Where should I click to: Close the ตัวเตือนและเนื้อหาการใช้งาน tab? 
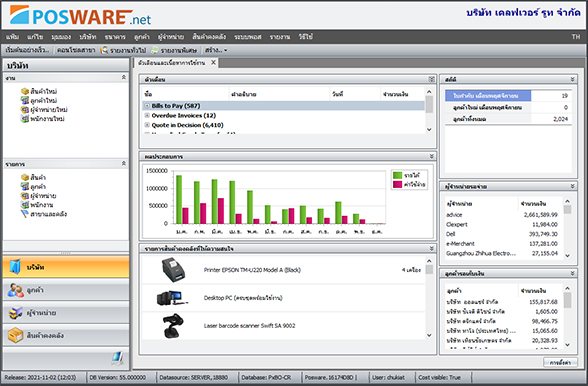(213, 62)
